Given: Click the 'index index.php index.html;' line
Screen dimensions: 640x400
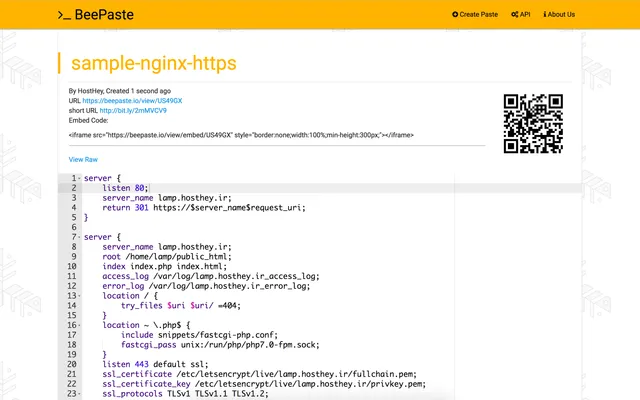Looking at the screenshot, I should coord(164,267).
